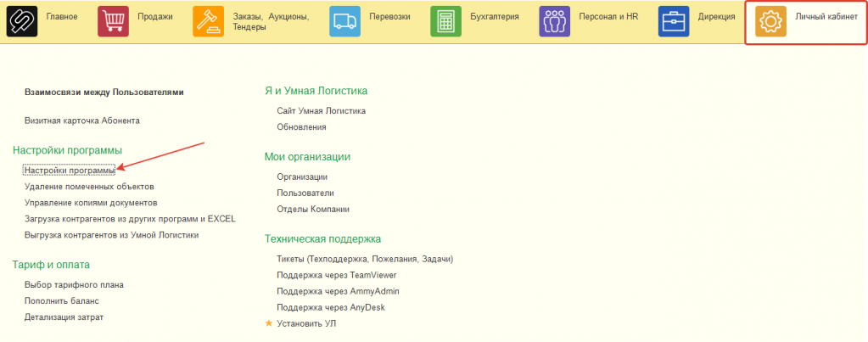The width and height of the screenshot is (868, 342).
Task: Click the green calculator Бухгалтерия icon
Action: tap(445, 21)
